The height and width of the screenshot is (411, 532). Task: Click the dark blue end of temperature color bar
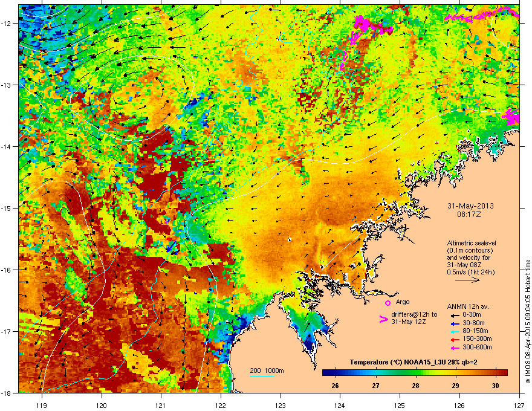(325, 373)
